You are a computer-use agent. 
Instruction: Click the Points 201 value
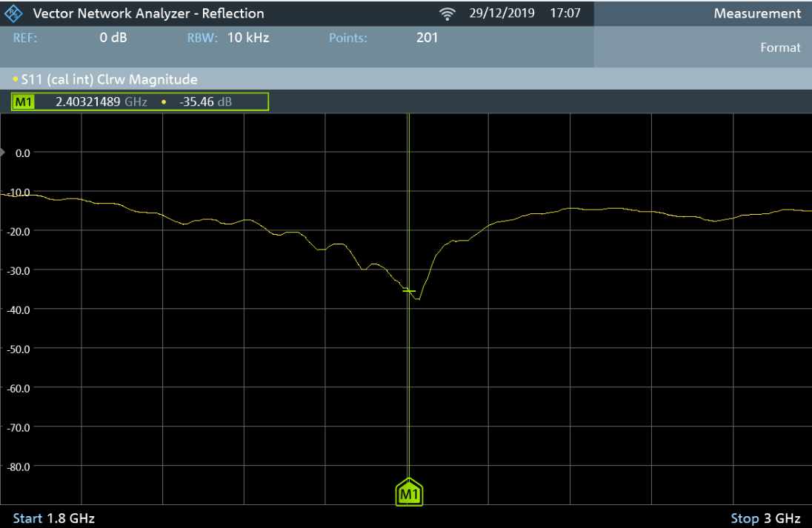tap(427, 38)
